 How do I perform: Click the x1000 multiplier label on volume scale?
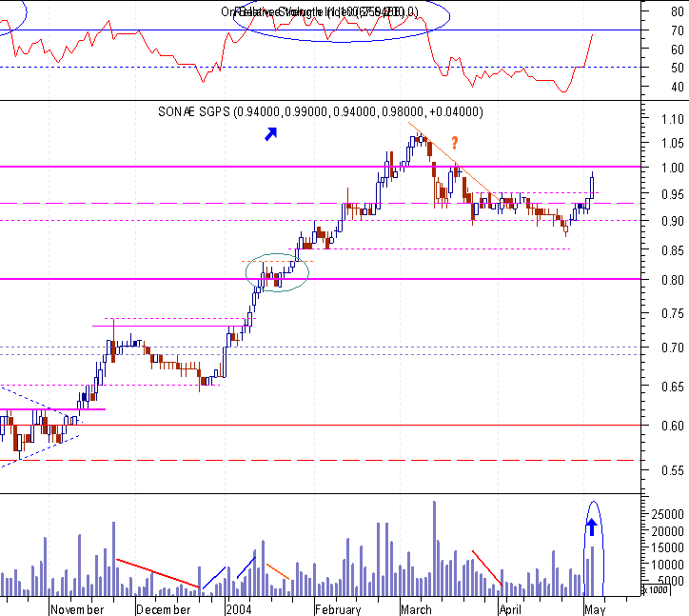[656, 590]
